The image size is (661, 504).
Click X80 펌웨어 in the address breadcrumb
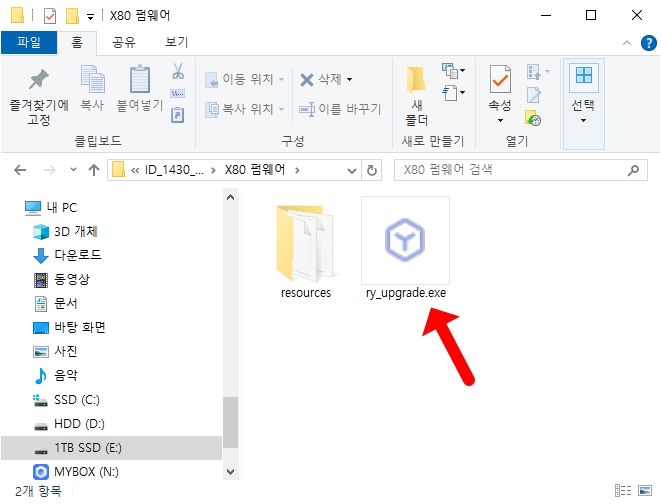pos(255,170)
